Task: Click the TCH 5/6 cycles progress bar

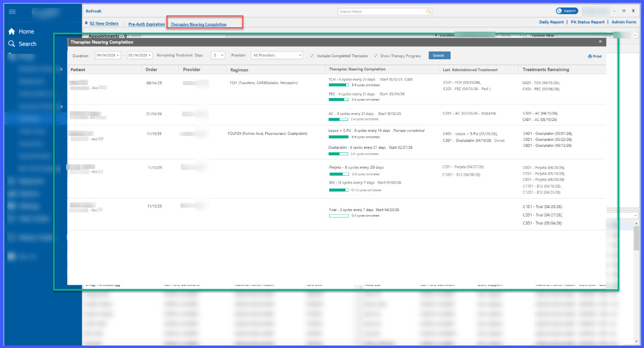Action: coord(339,85)
